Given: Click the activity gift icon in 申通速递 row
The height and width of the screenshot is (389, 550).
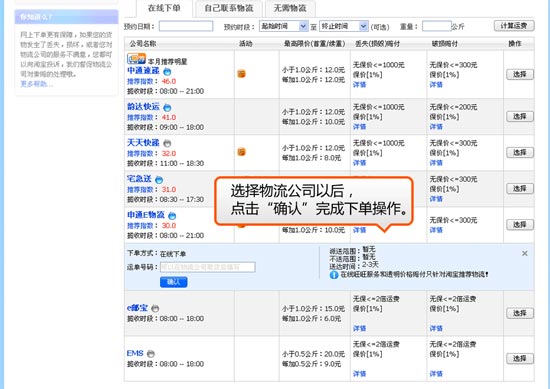Looking at the screenshot, I should (241, 74).
